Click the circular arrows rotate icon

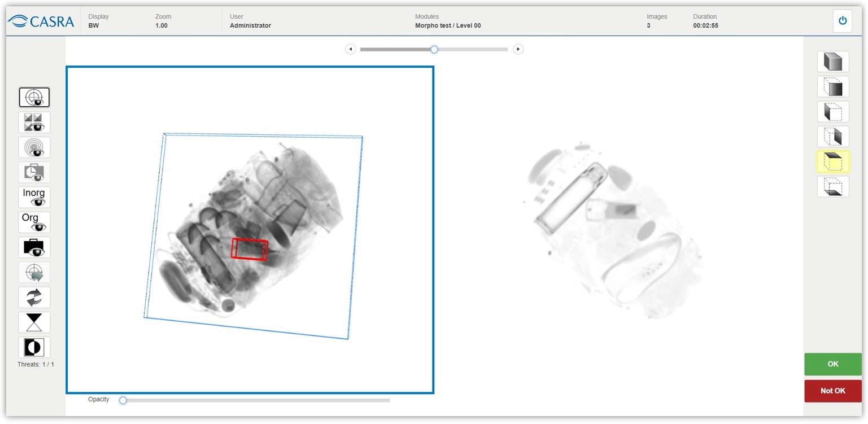34,298
